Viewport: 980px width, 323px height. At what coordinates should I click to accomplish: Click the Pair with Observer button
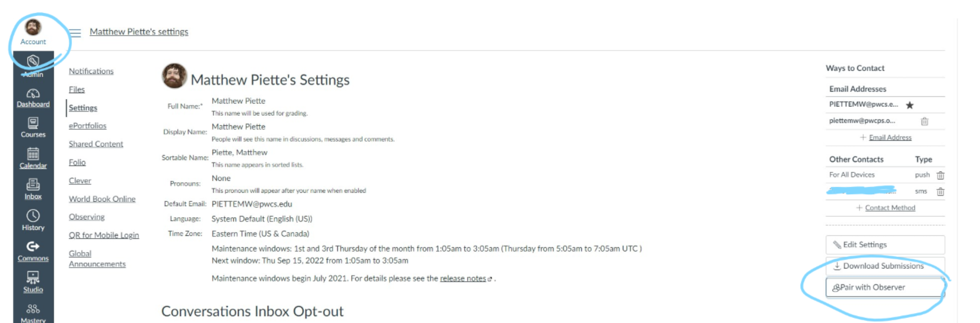[885, 287]
